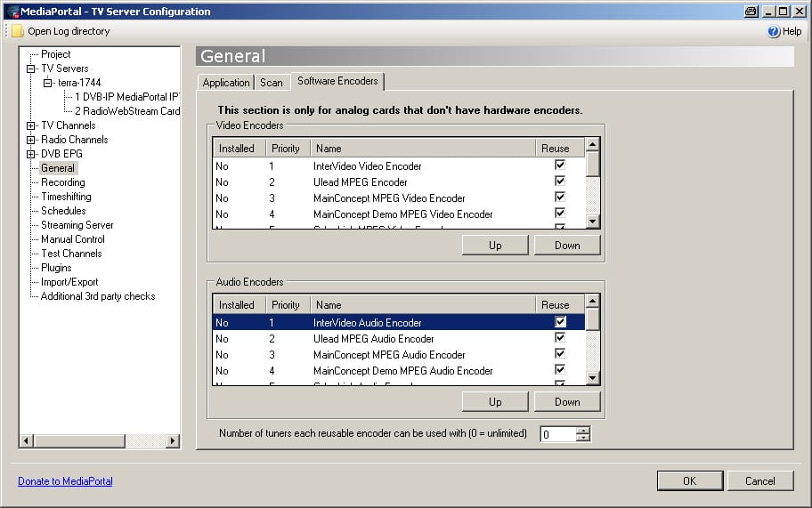
Task: Expand the DVB EPG tree node
Action: 31,154
